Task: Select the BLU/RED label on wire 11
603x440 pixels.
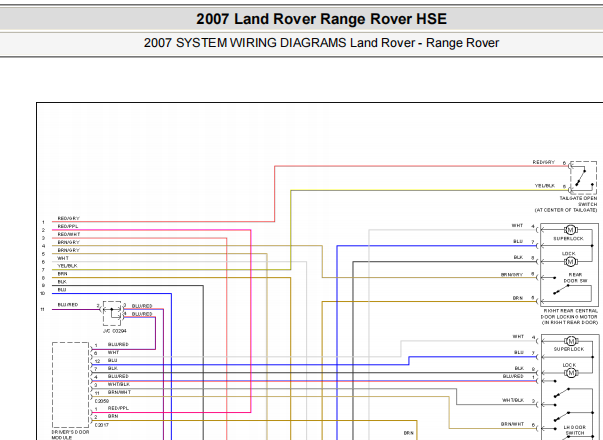Action: tap(68, 305)
